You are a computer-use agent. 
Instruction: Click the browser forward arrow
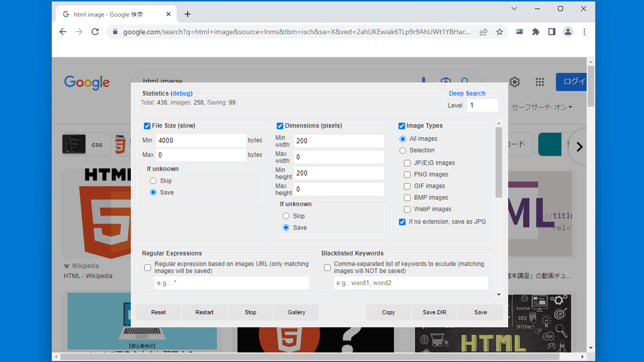pyautogui.click(x=79, y=32)
